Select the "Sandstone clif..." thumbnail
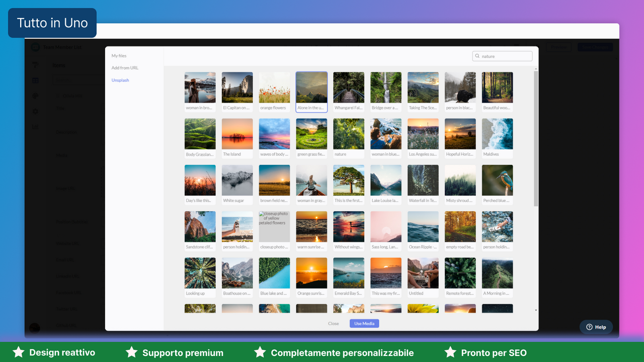644x362 pixels. [x=200, y=231]
